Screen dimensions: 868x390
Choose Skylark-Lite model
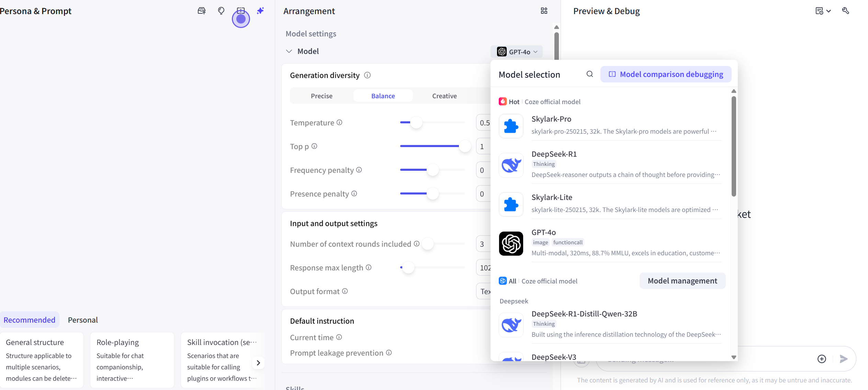(x=610, y=204)
